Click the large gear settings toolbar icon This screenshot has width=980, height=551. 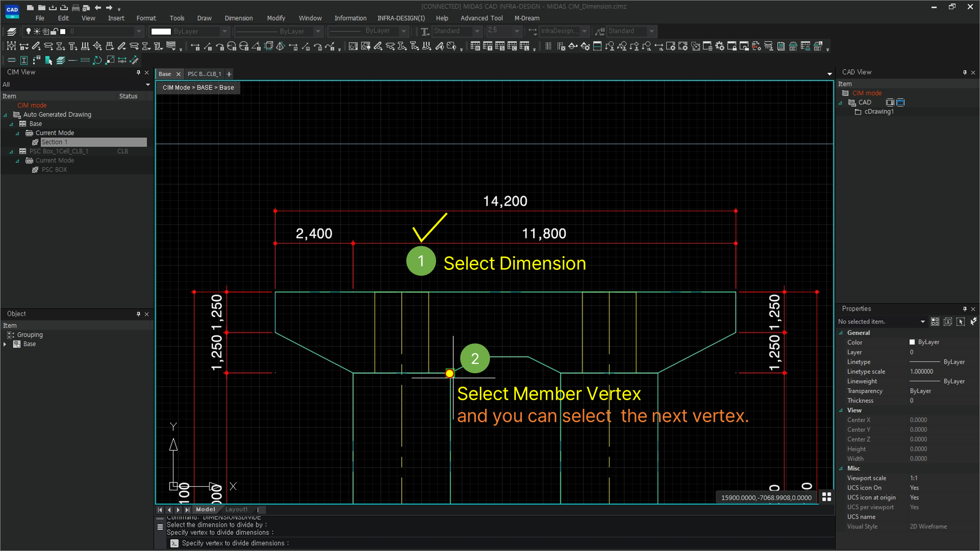click(720, 46)
